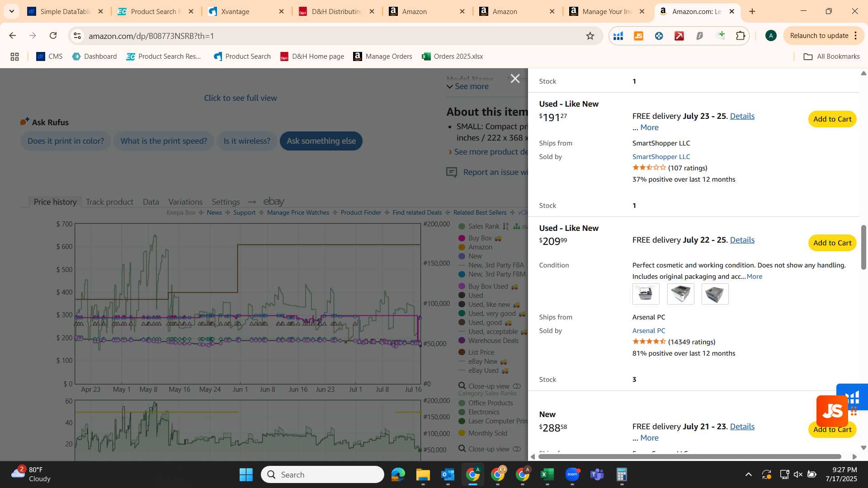Close the offers side panel X
868x488 pixels.
pyautogui.click(x=514, y=79)
